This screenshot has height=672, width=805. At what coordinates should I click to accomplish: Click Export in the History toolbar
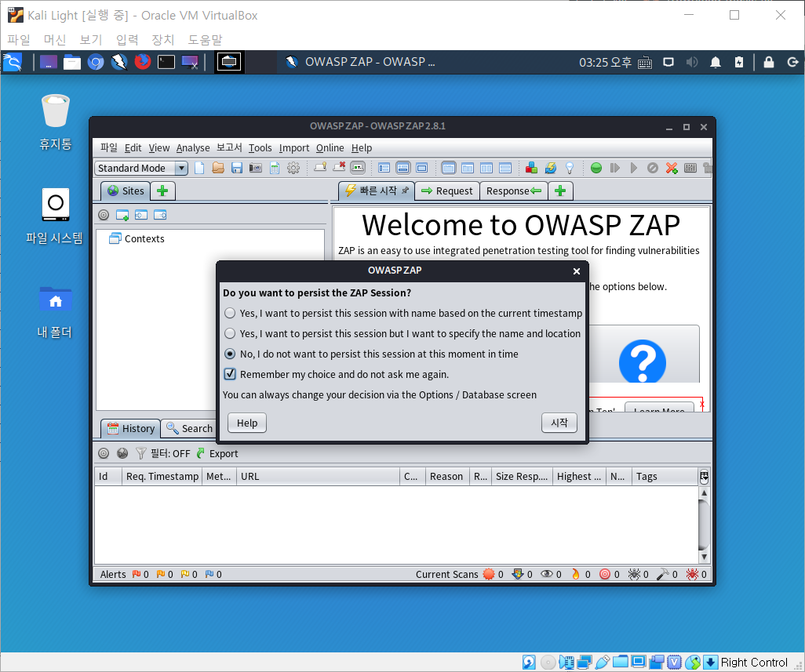(217, 453)
